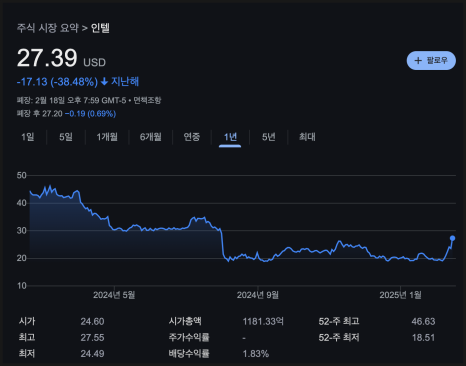The image size is (466, 366).
Task: Click the 2024년 9월 axis label
Action: pos(258,295)
